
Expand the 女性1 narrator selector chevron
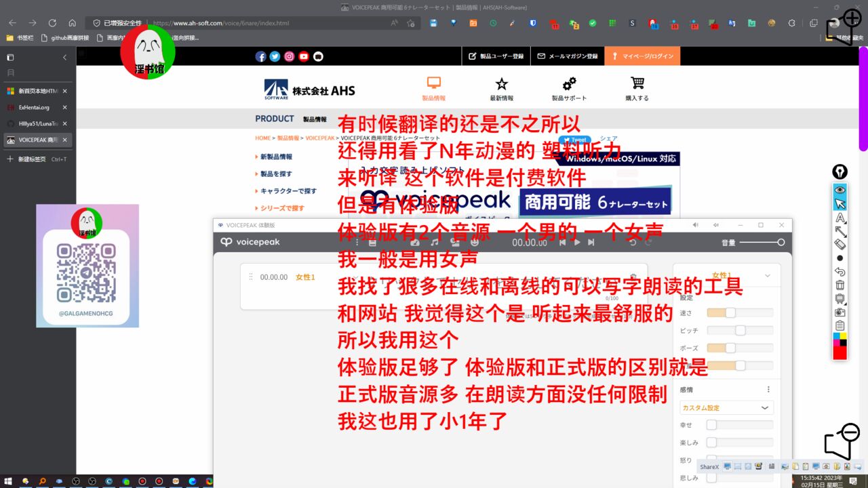(768, 276)
